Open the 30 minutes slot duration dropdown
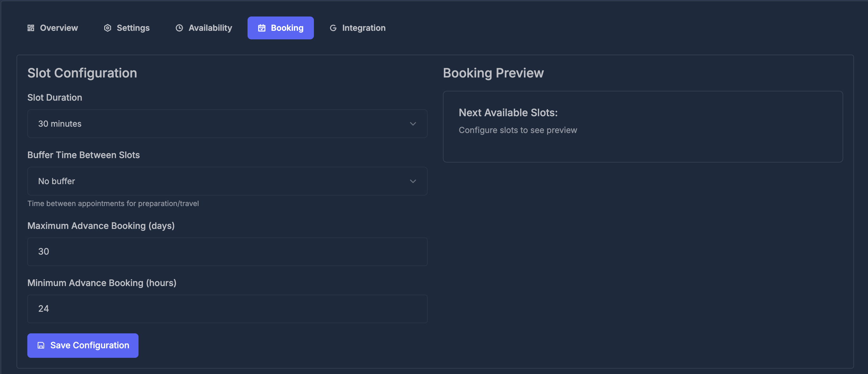This screenshot has width=868, height=374. point(227,124)
